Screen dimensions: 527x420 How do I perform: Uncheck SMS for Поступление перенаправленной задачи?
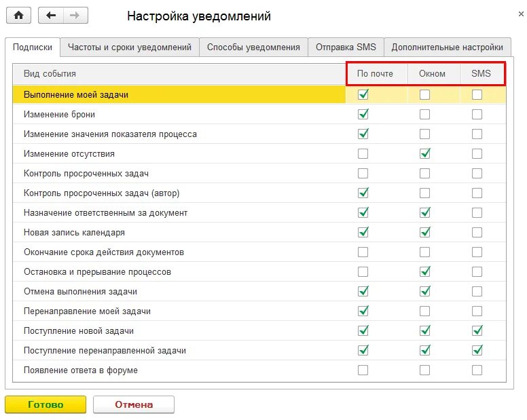pyautogui.click(x=477, y=351)
